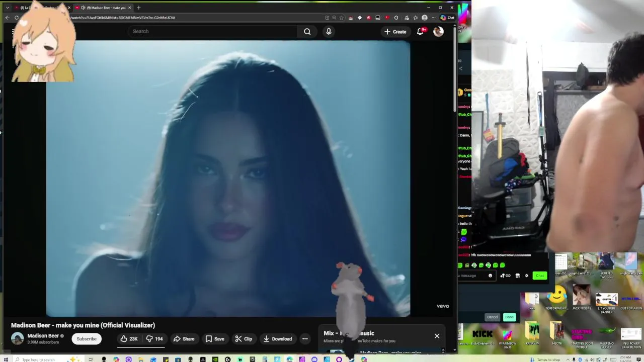Open Madison Beer channel avatar

[x=18, y=338]
